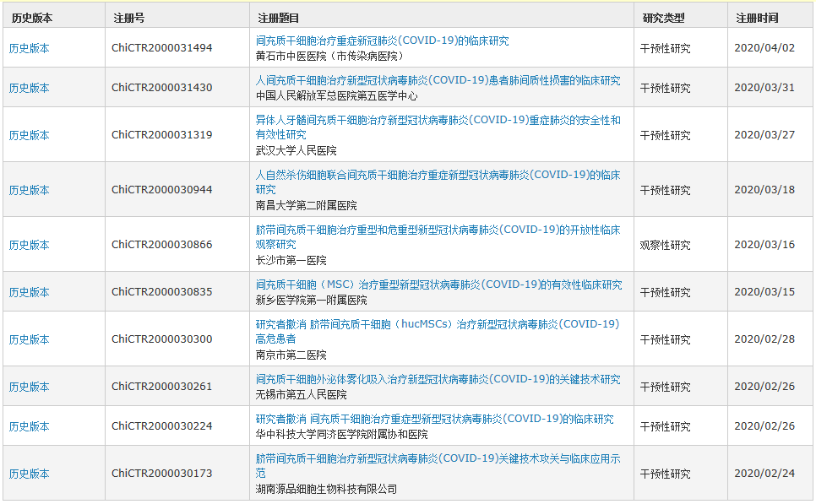
Task: Select sponsor text 长沙市第一医院
Action: pyautogui.click(x=291, y=260)
